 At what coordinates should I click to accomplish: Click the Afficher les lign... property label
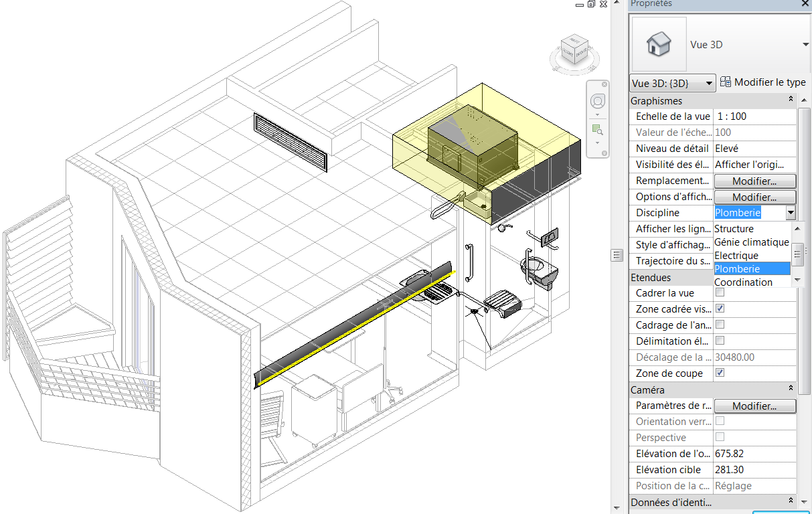pos(672,229)
